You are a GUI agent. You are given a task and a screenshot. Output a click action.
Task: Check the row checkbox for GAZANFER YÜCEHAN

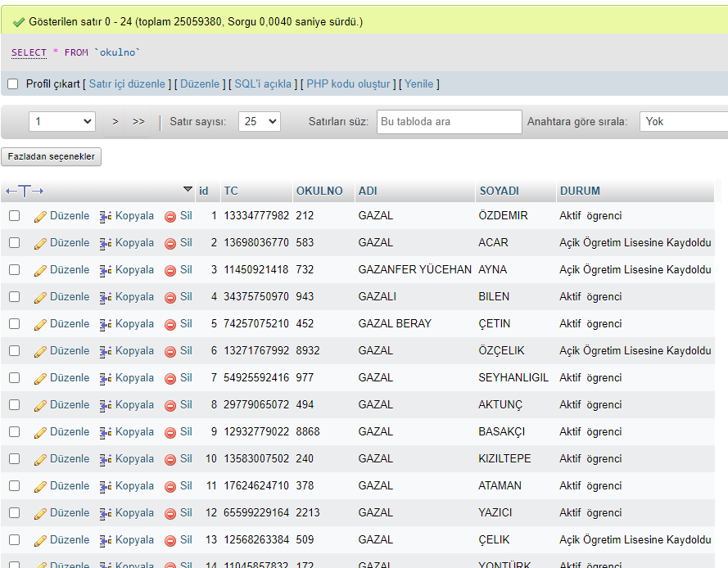[15, 269]
